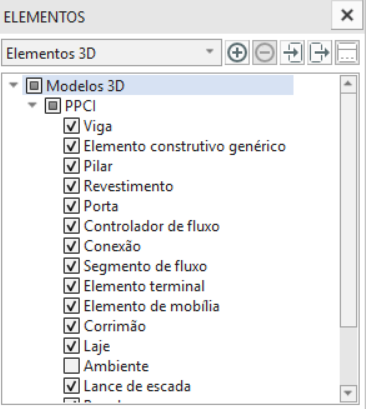Click the scrollbar down arrow
Image resolution: width=366 pixels, height=409 pixels.
[x=348, y=393]
